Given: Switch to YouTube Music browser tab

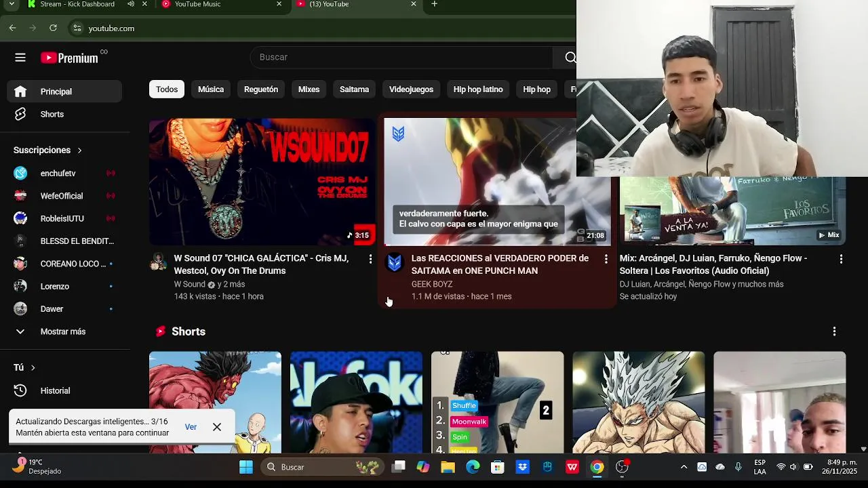Looking at the screenshot, I should [x=197, y=4].
